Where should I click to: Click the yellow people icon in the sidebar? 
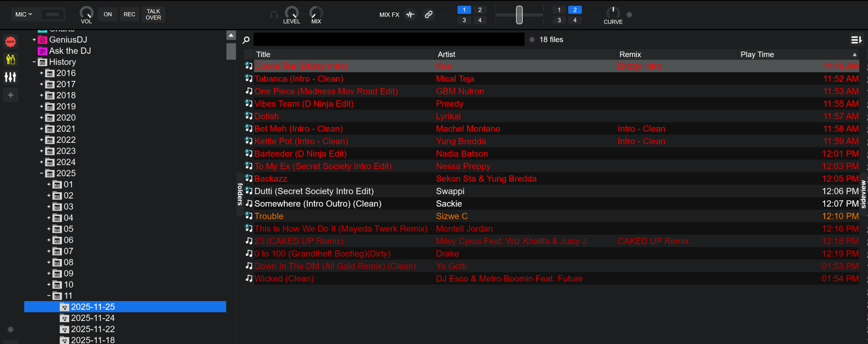click(x=10, y=59)
